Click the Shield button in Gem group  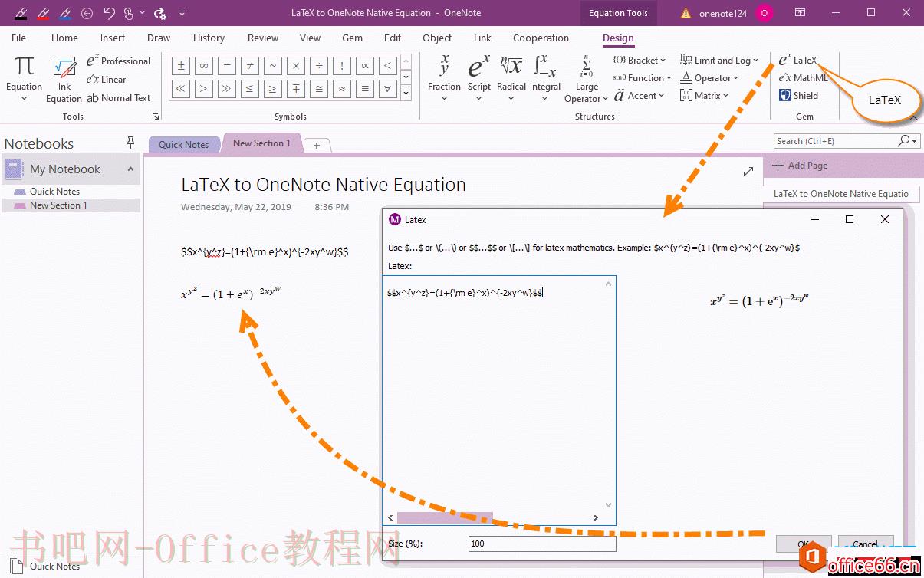click(x=798, y=96)
